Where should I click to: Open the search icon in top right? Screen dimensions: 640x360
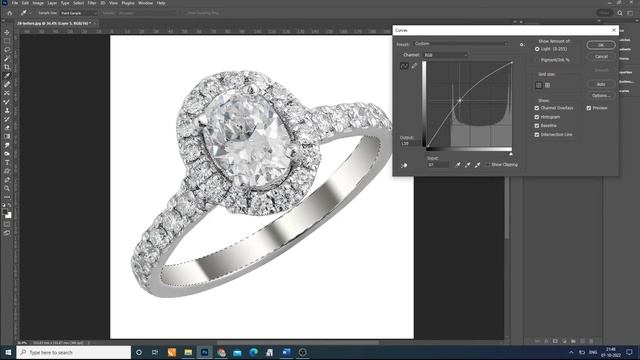click(x=620, y=13)
